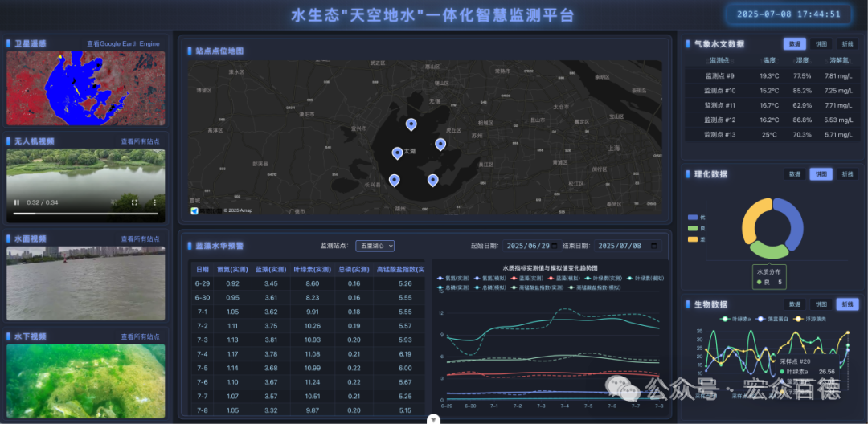This screenshot has width=868, height=424.
Task: Open 查看所有站点 in the 水面视频 panel
Action: click(x=140, y=238)
